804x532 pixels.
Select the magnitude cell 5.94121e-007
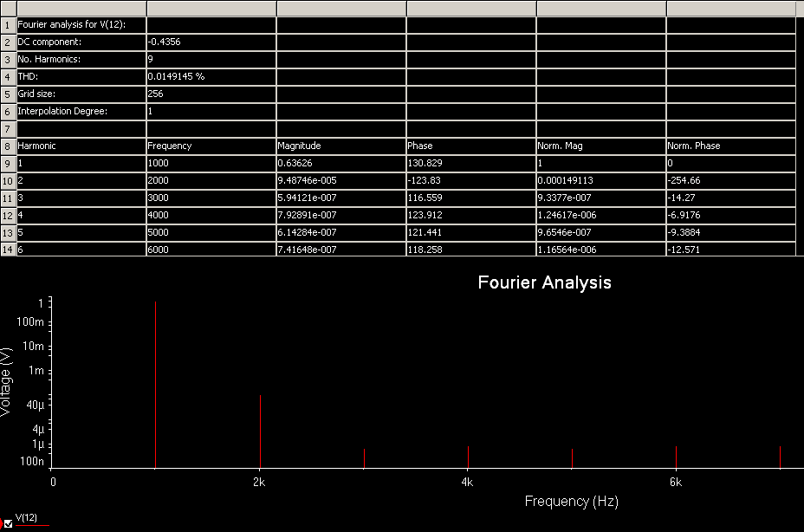tap(341, 198)
